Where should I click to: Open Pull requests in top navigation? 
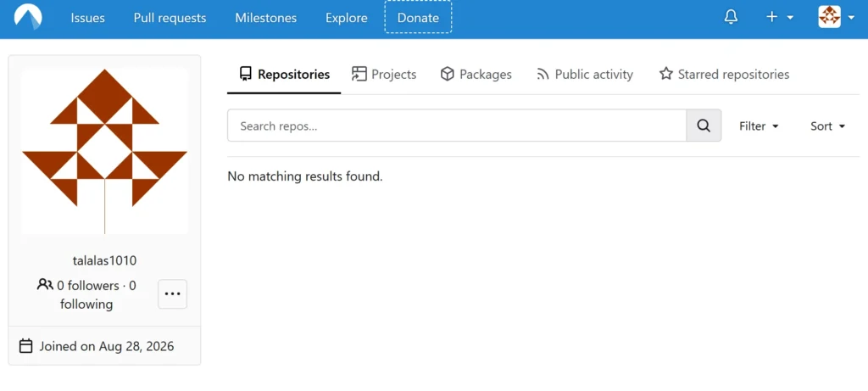pos(170,18)
